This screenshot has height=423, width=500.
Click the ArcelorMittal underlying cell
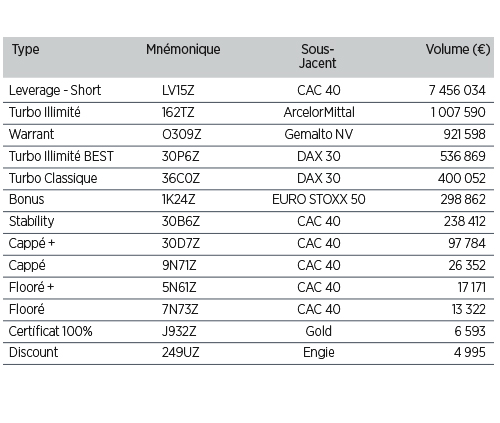tap(319, 112)
